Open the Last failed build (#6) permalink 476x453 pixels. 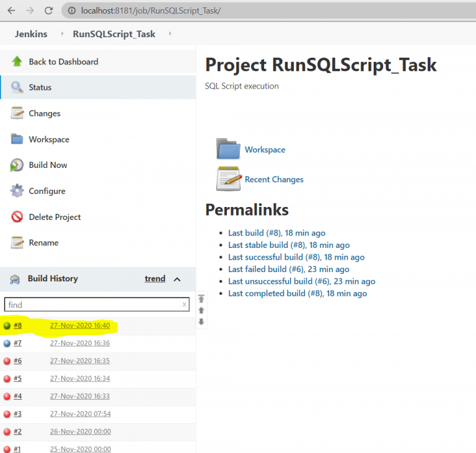point(288,269)
